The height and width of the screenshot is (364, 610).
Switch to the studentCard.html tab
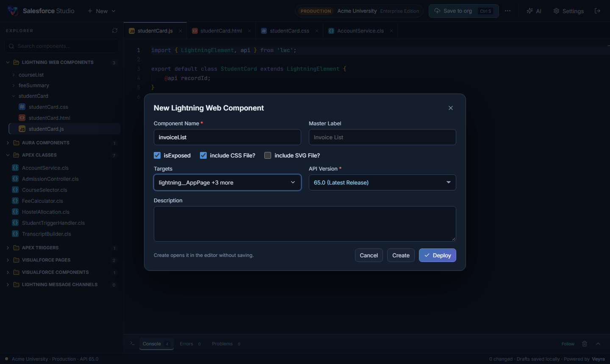(x=221, y=31)
